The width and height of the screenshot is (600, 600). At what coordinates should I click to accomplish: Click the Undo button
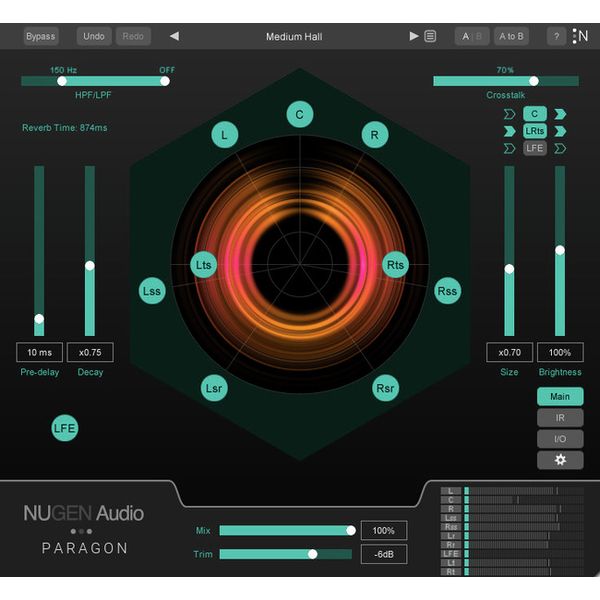pos(94,36)
